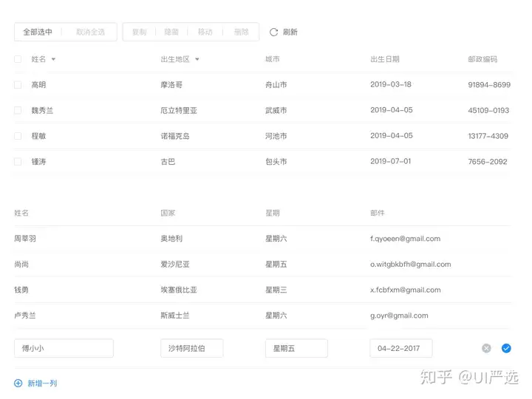Click the country cell 奥地利
Image resolution: width=532 pixels, height=399 pixels.
point(171,239)
